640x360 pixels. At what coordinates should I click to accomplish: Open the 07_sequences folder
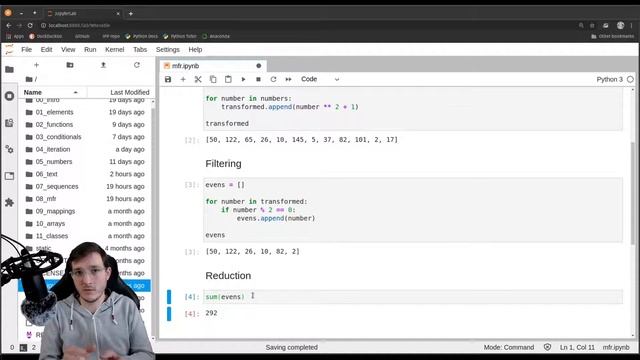click(85, 187)
